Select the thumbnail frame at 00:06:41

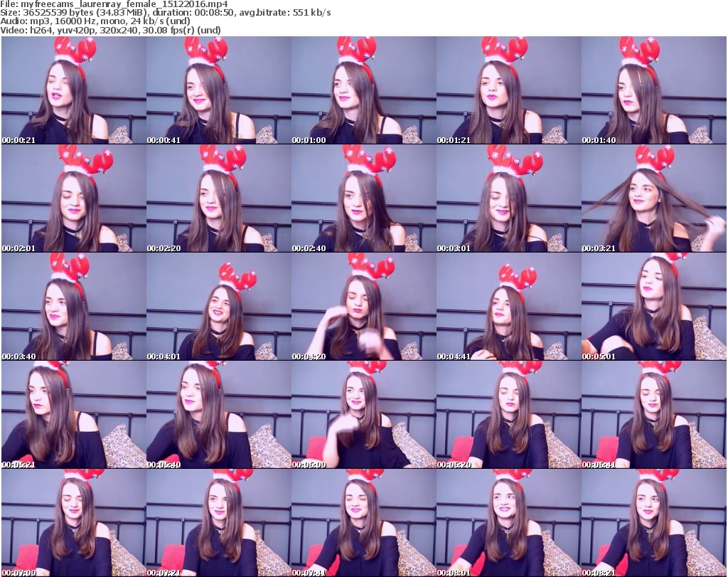[x=654, y=415]
